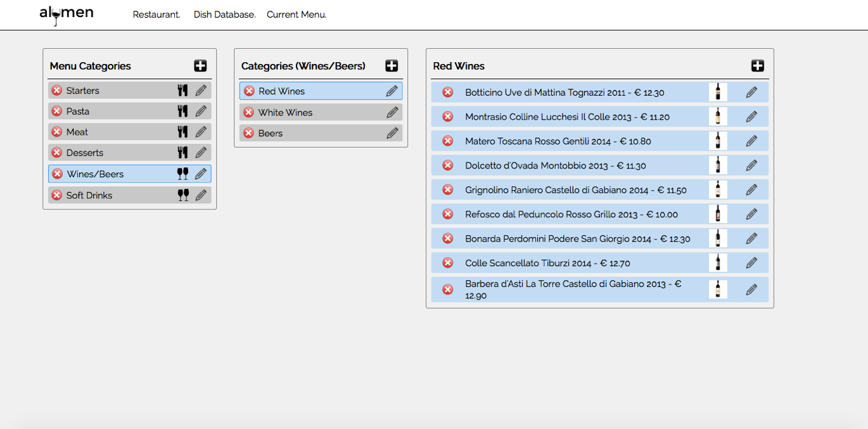The image size is (868, 429).
Task: Delete Barbera d'Asti La Torre wine
Action: pyautogui.click(x=447, y=290)
